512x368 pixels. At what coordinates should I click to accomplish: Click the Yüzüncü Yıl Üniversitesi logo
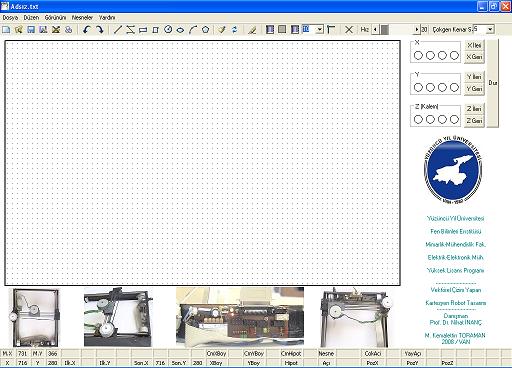click(453, 170)
